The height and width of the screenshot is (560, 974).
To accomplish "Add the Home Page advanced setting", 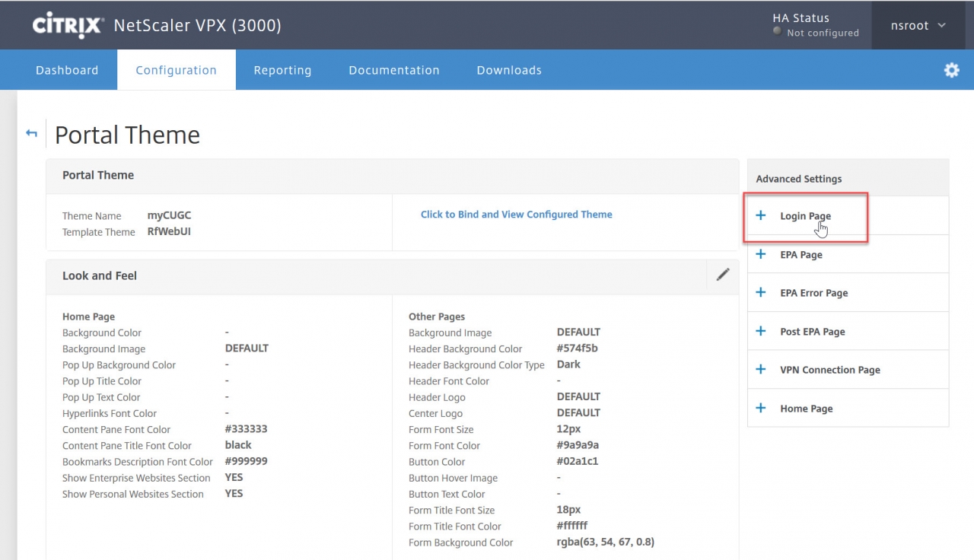I will click(x=848, y=409).
